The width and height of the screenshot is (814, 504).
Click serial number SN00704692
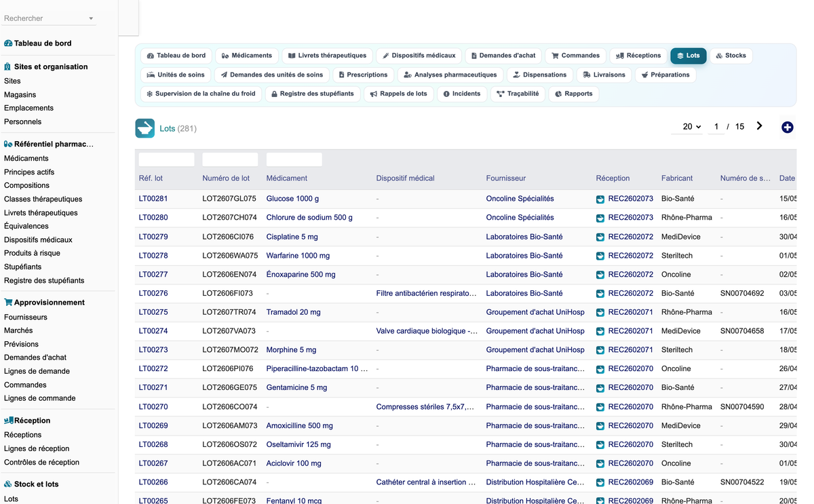point(742,293)
